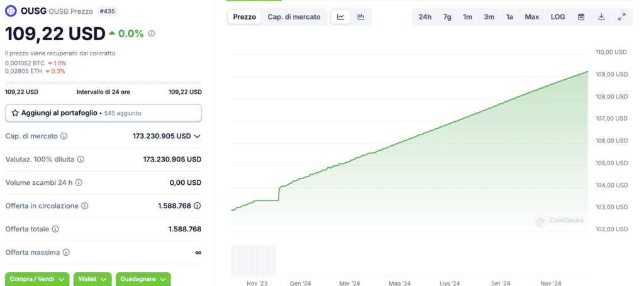Switch to the candlestick chart icon

tap(360, 17)
